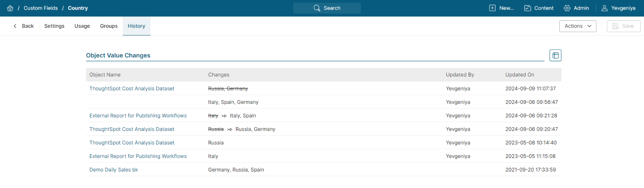Select the Groups tab
This screenshot has width=644, height=188.
coord(109,26)
